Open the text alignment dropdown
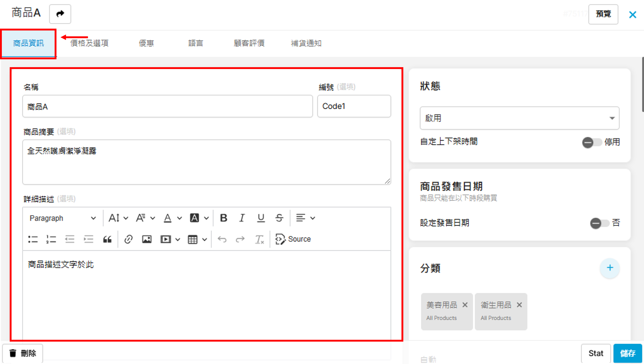644x364 pixels. tap(305, 218)
